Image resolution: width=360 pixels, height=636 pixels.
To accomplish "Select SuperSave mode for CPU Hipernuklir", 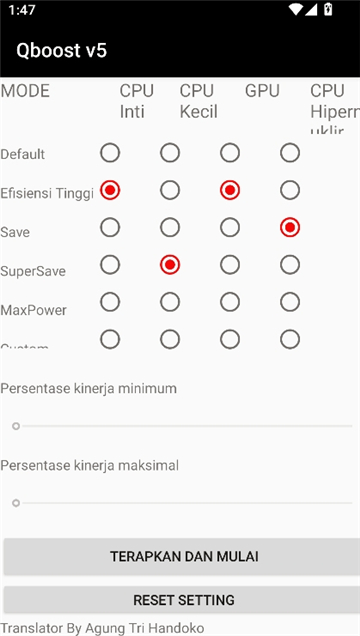I will pyautogui.click(x=290, y=265).
